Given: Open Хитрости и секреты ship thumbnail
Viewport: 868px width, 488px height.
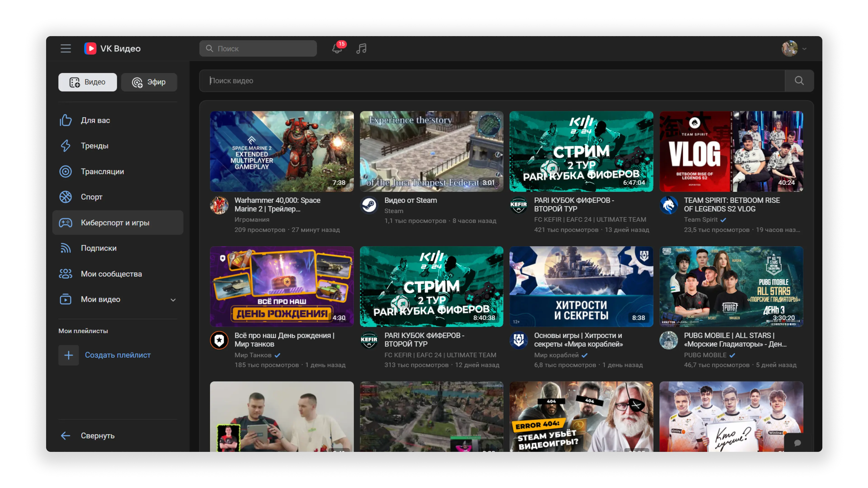Looking at the screenshot, I should [581, 287].
